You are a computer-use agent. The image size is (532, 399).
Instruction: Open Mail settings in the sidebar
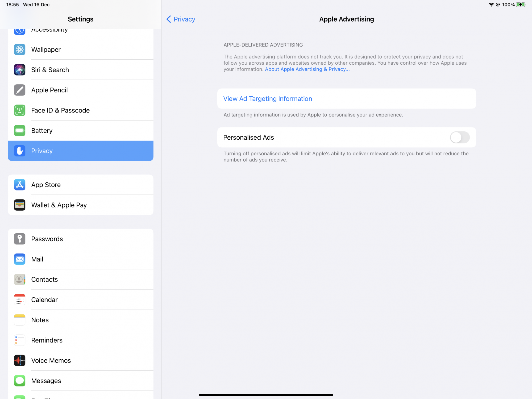pyautogui.click(x=81, y=259)
